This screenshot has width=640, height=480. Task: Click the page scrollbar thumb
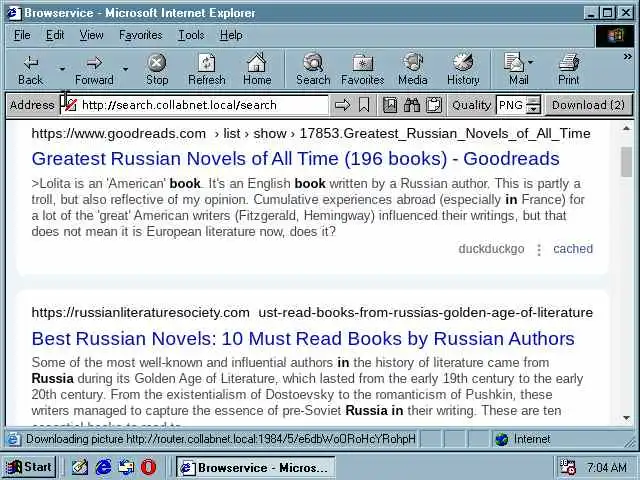pos(627,162)
